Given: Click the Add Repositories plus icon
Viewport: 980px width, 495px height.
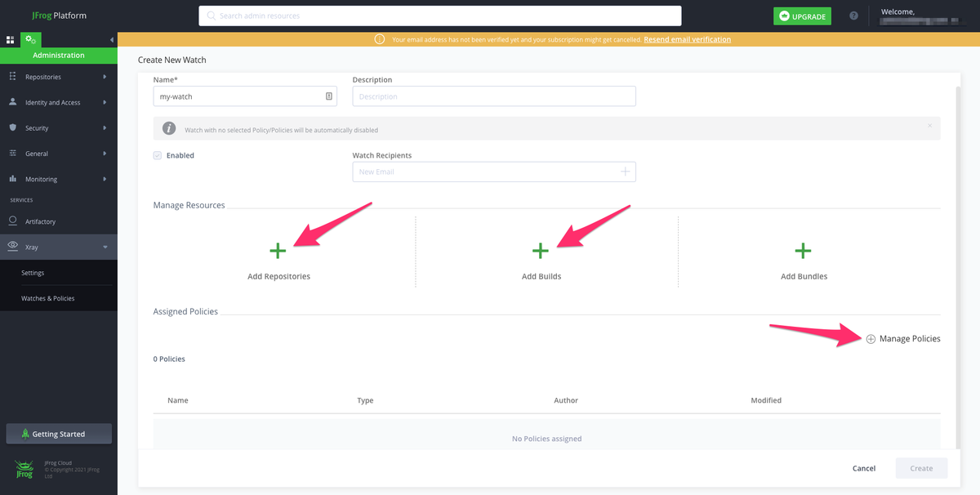Looking at the screenshot, I should (x=278, y=251).
